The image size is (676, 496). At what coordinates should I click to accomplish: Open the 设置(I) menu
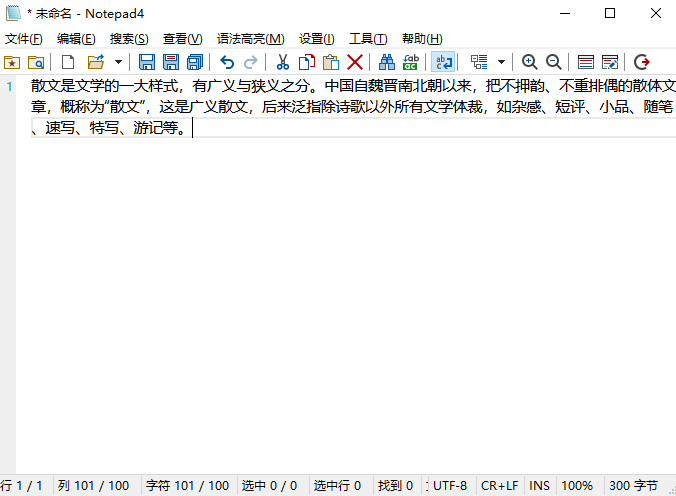tap(317, 39)
